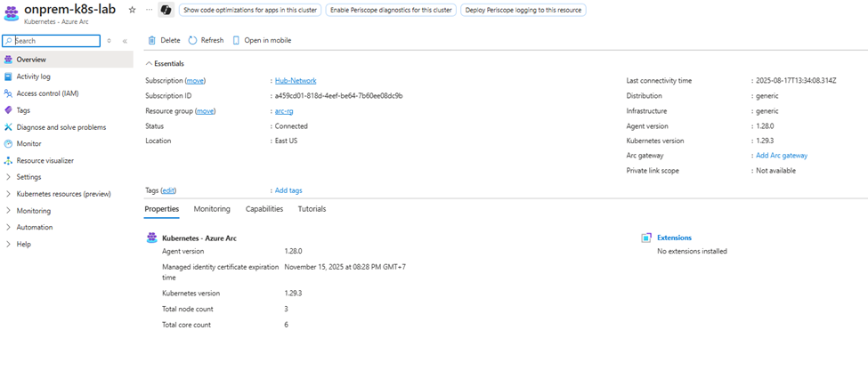
Task: Click the sidebar expand/collapse diamond control
Action: (x=109, y=41)
